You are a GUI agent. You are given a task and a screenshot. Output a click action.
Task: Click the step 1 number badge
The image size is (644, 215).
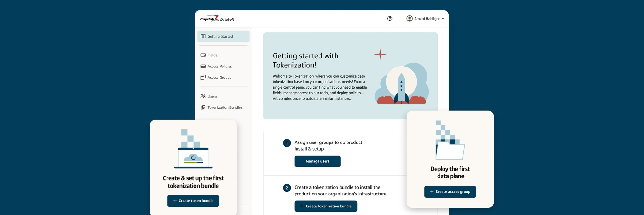(286, 143)
